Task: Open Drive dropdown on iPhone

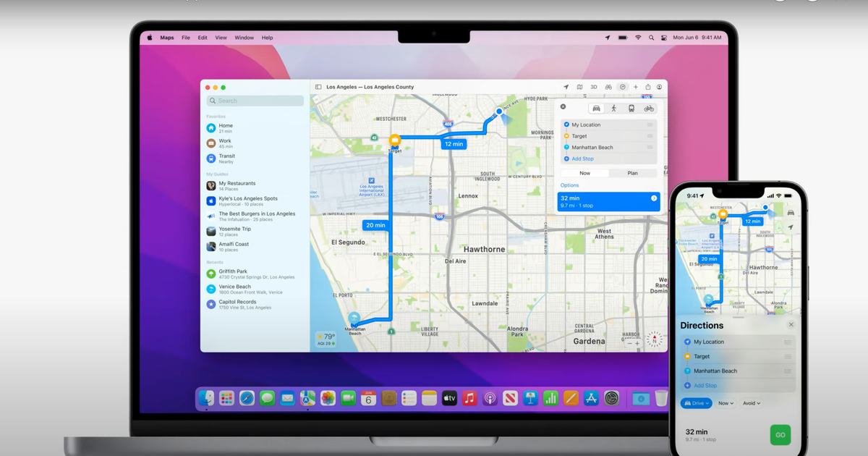Action: (x=697, y=403)
